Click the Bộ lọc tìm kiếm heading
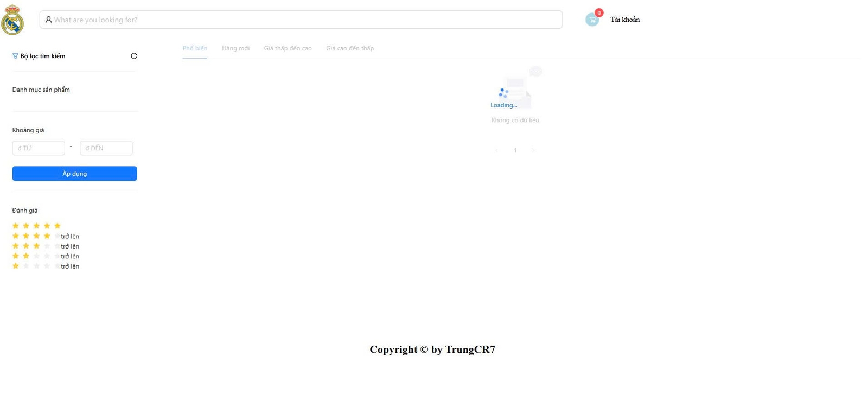 pos(43,56)
